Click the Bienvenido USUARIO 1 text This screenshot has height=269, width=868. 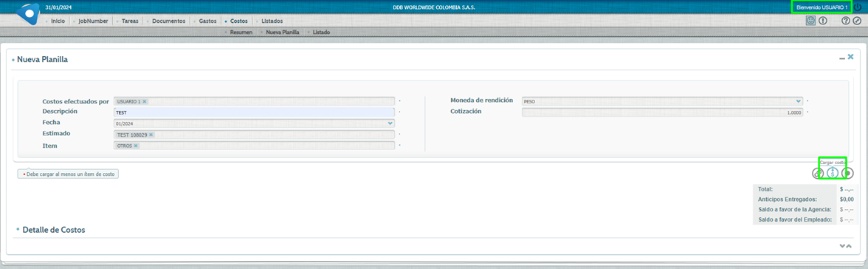click(822, 7)
